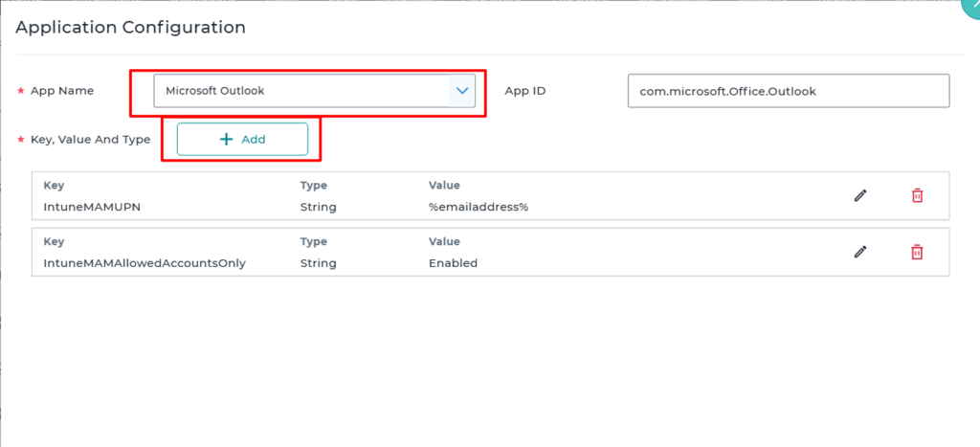Image resolution: width=980 pixels, height=447 pixels.
Task: Click the %emailaddress% value
Action: point(478,207)
